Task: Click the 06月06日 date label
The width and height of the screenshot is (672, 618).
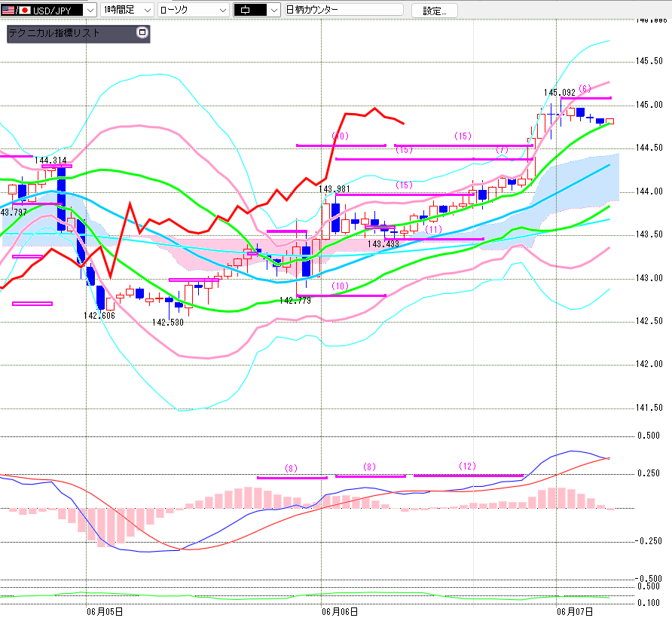Action: point(340,611)
